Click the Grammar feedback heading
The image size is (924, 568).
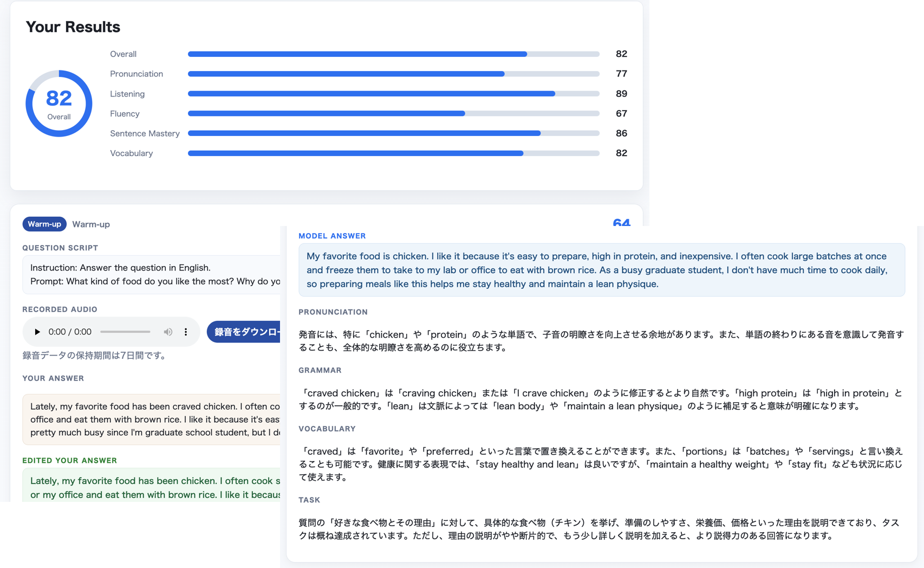(x=320, y=370)
